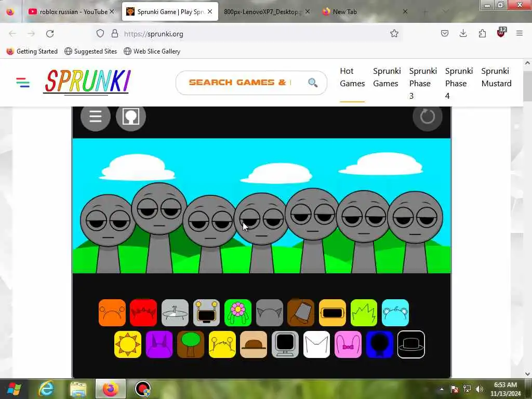This screenshot has width=532, height=399.
Task: Choose the white cat-ears character icon
Action: [316, 344]
